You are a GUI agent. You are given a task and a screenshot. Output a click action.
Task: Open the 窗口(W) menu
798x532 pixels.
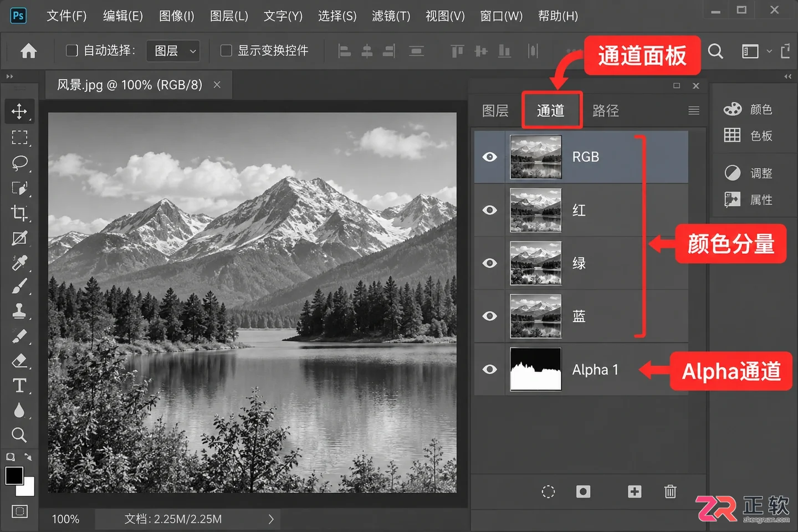point(502,16)
